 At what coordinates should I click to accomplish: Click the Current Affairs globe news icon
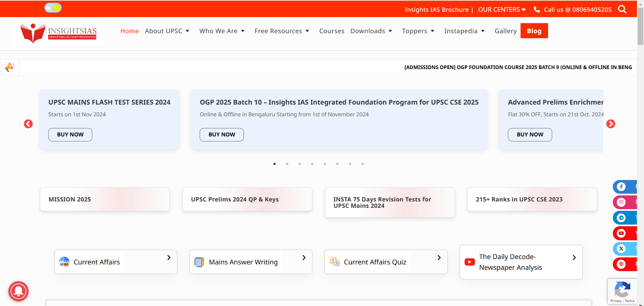point(64,262)
